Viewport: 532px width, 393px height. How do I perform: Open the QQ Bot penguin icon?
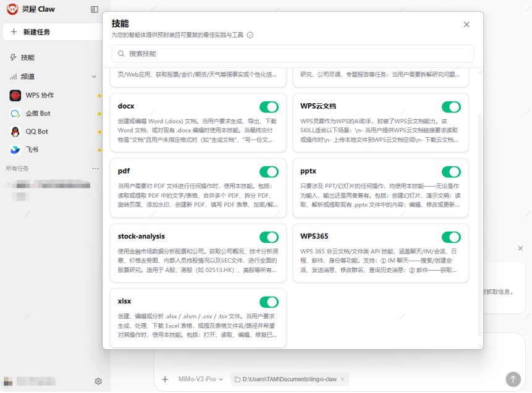tap(15, 132)
